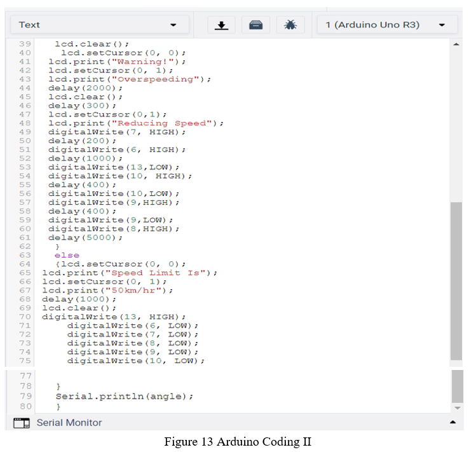The height and width of the screenshot is (452, 476).
Task: Click line number 80 in the gutter
Action: coord(26,406)
